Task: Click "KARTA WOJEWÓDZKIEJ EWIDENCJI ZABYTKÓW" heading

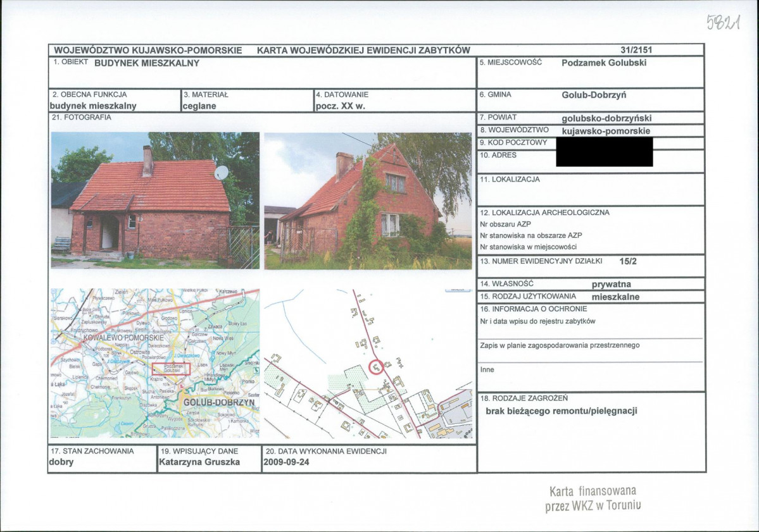Action: tap(363, 51)
